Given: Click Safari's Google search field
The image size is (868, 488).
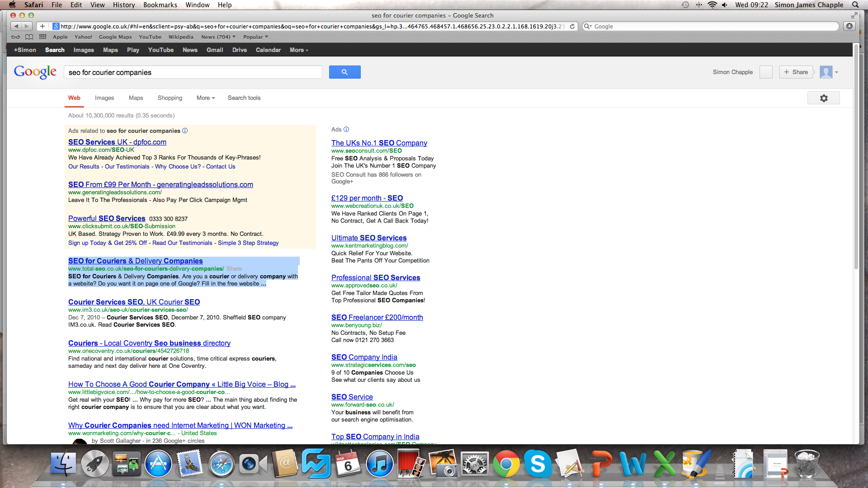Looking at the screenshot, I should point(710,26).
